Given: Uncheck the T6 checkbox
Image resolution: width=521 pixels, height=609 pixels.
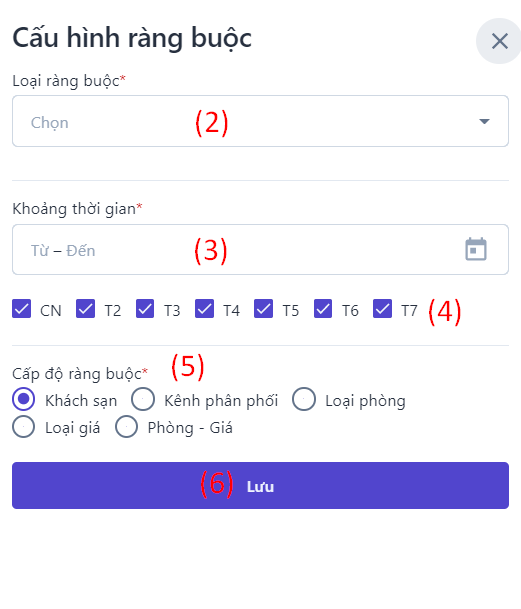Looking at the screenshot, I should [323, 309].
